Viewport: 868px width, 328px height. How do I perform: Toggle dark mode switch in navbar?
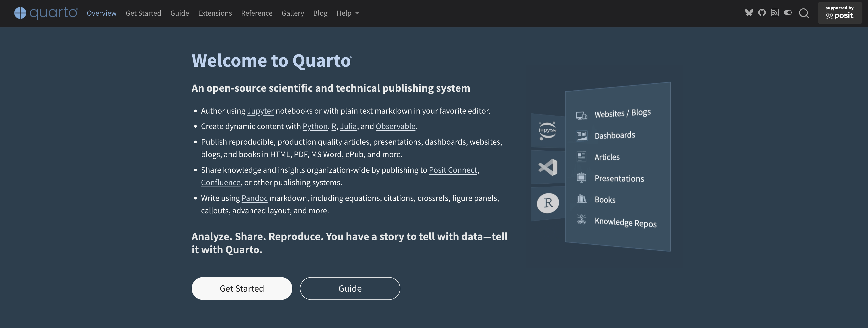click(788, 13)
